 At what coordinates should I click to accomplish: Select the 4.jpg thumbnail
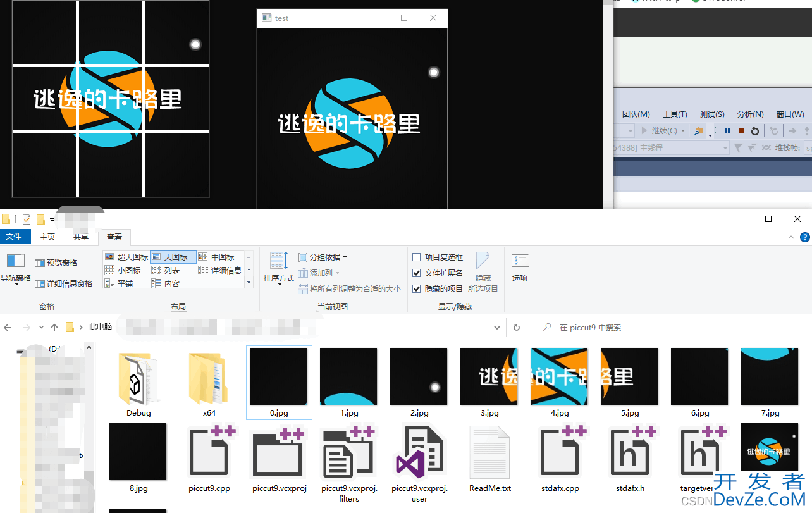pos(559,383)
